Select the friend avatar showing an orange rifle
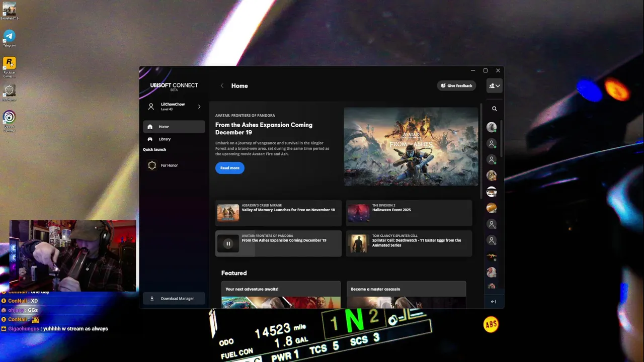 [492, 256]
